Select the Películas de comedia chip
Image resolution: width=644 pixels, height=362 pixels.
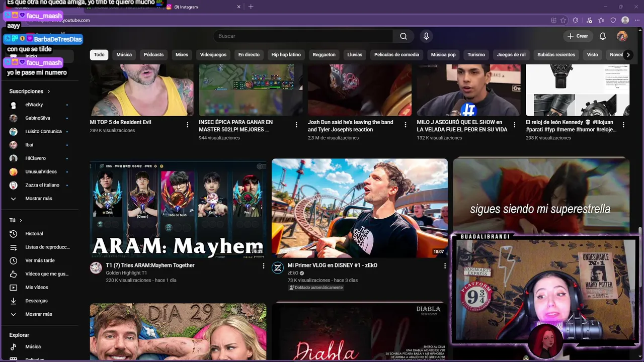(x=396, y=55)
